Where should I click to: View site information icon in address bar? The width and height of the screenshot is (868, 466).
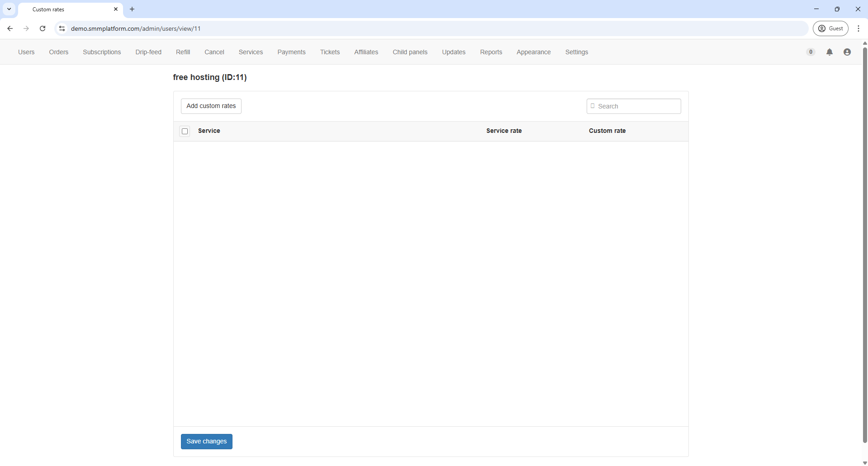(62, 28)
